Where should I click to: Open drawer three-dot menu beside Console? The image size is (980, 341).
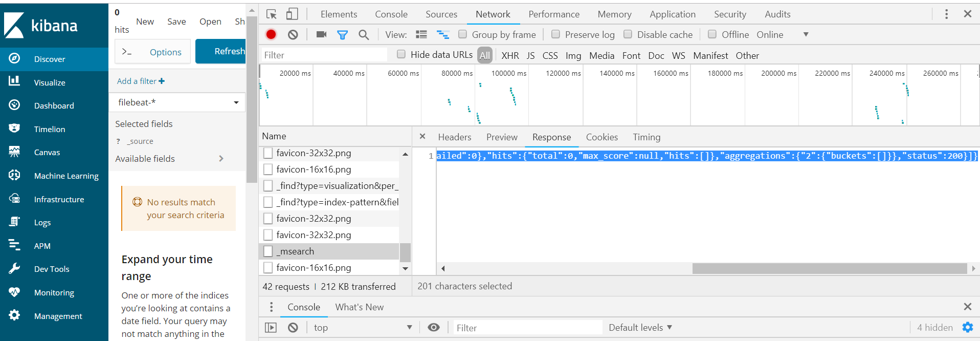tap(272, 307)
